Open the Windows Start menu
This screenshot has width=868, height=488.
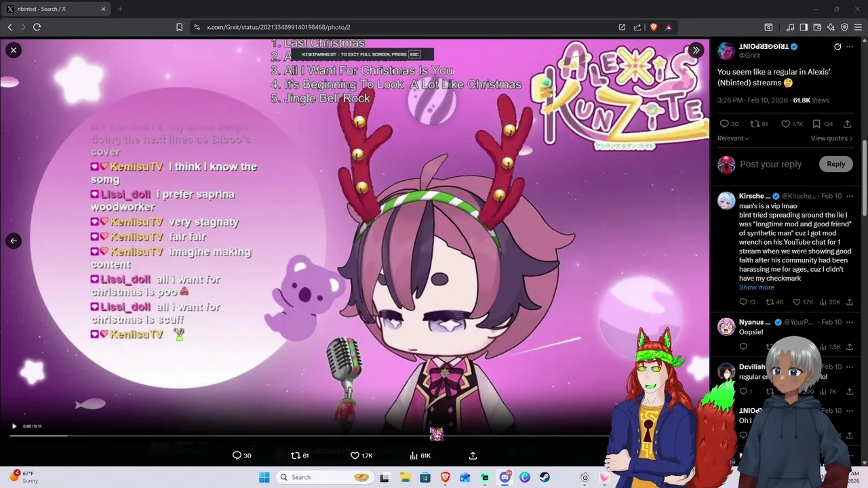pyautogui.click(x=264, y=477)
